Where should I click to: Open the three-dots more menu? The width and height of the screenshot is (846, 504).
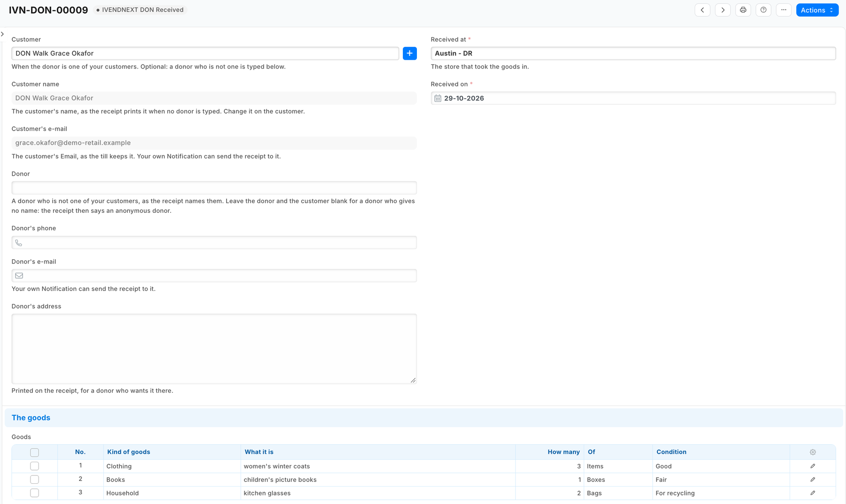(783, 10)
